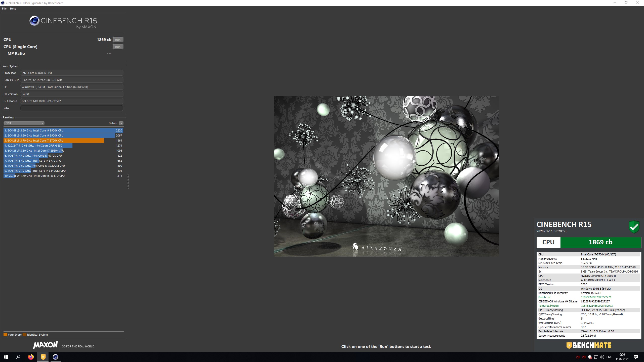Viewport: 644px width, 362px height.
Task: Click the Memory 16 GB DDR4 value
Action: 608,267
